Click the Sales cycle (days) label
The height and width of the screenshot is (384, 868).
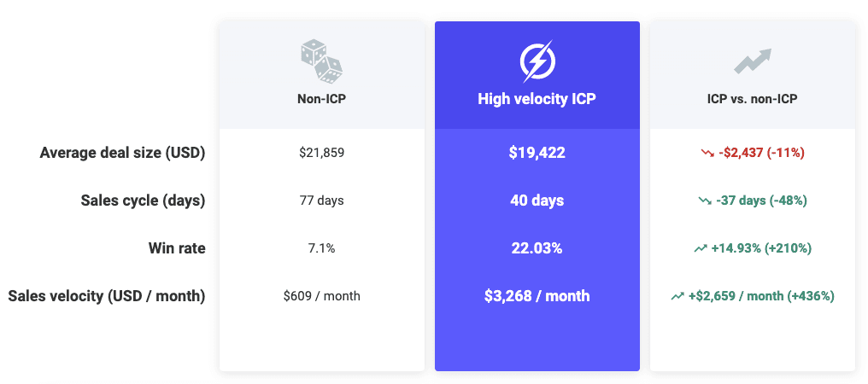pyautogui.click(x=143, y=201)
